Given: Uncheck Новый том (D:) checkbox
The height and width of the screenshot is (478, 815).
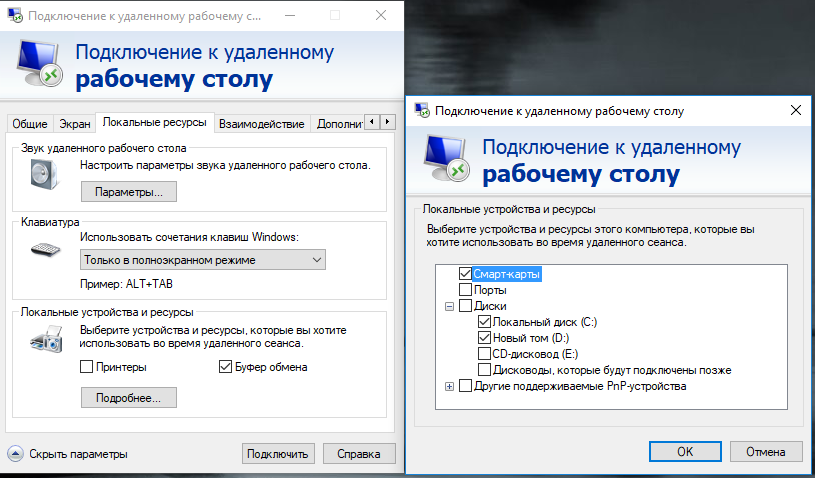Looking at the screenshot, I should (x=484, y=338).
